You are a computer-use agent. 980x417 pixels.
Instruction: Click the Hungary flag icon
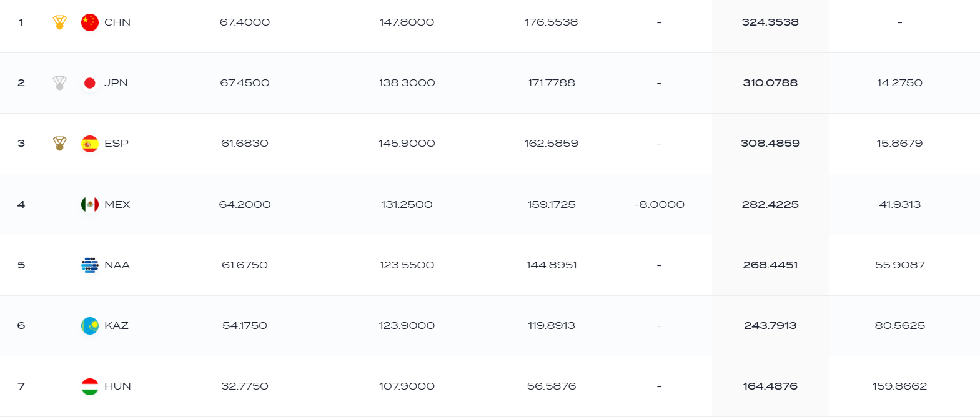pos(90,386)
